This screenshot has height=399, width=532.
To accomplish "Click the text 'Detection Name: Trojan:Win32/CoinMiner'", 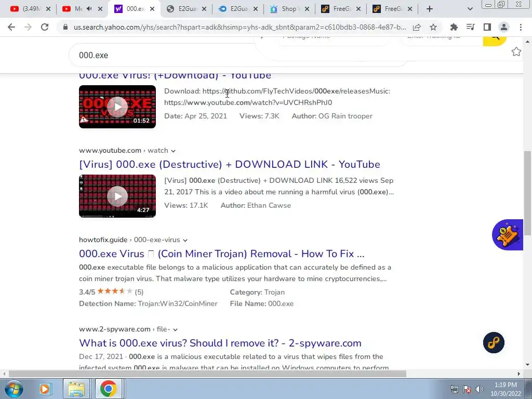I will [x=148, y=303].
